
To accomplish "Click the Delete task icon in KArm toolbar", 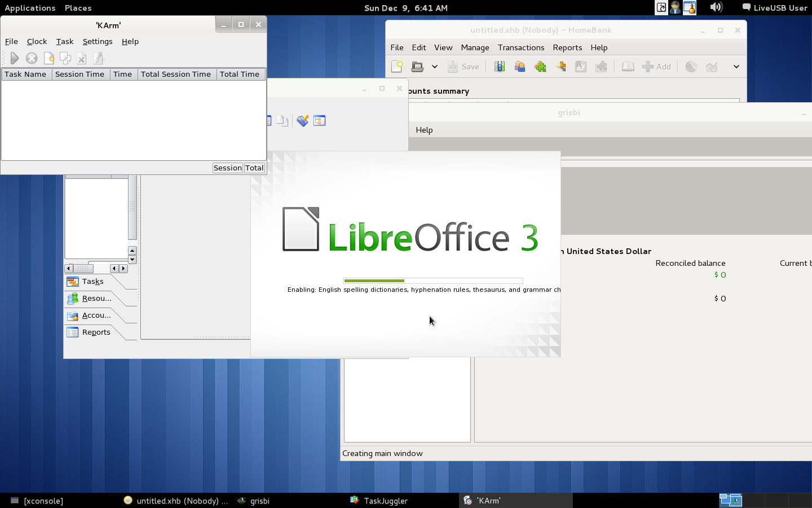I will click(82, 58).
